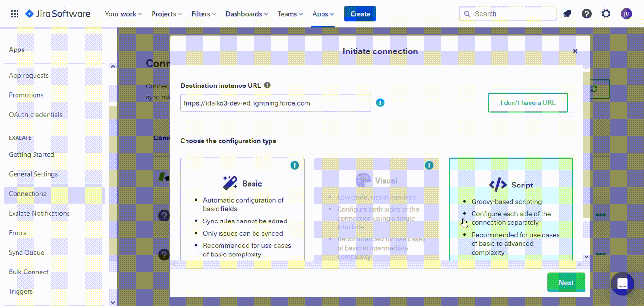Select the Visual configuration type card
Image resolution: width=644 pixels, height=306 pixels.
click(376, 209)
